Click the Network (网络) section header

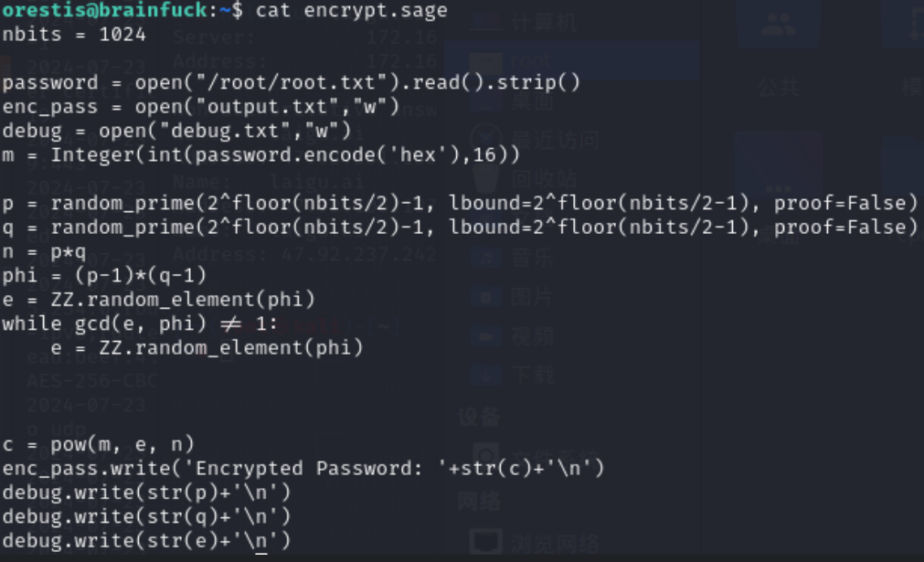(479, 502)
